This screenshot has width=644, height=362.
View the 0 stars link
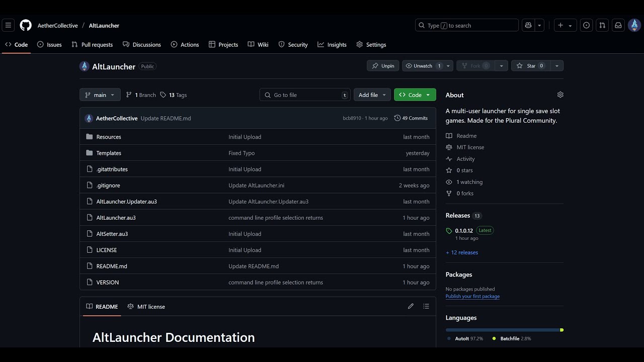point(459,170)
